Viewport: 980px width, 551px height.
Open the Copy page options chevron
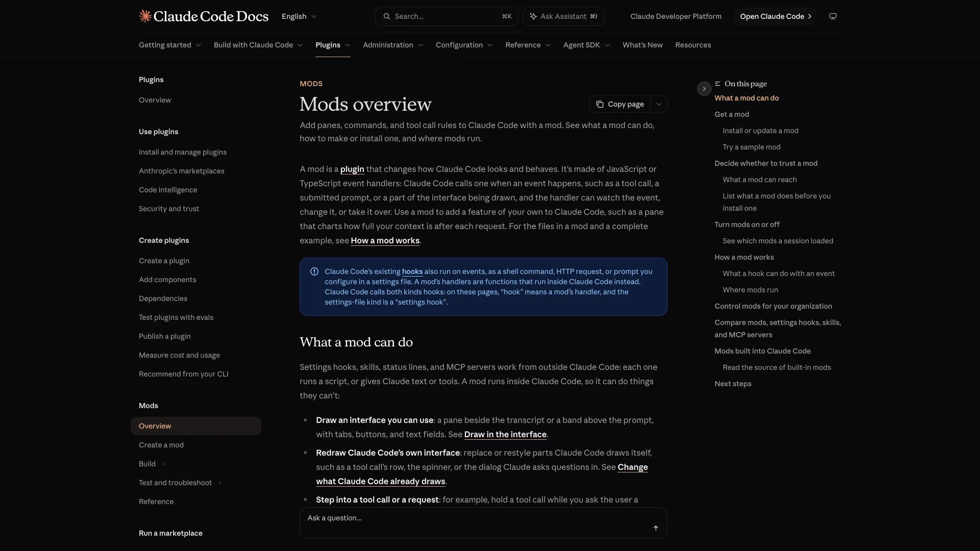point(659,104)
